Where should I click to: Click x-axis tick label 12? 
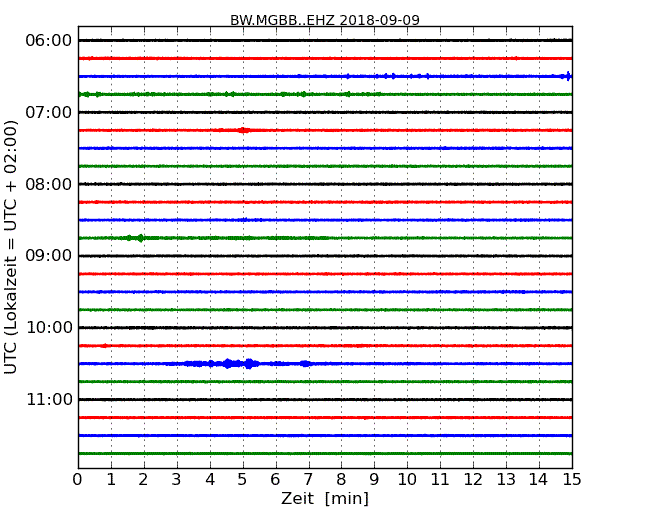(x=473, y=479)
